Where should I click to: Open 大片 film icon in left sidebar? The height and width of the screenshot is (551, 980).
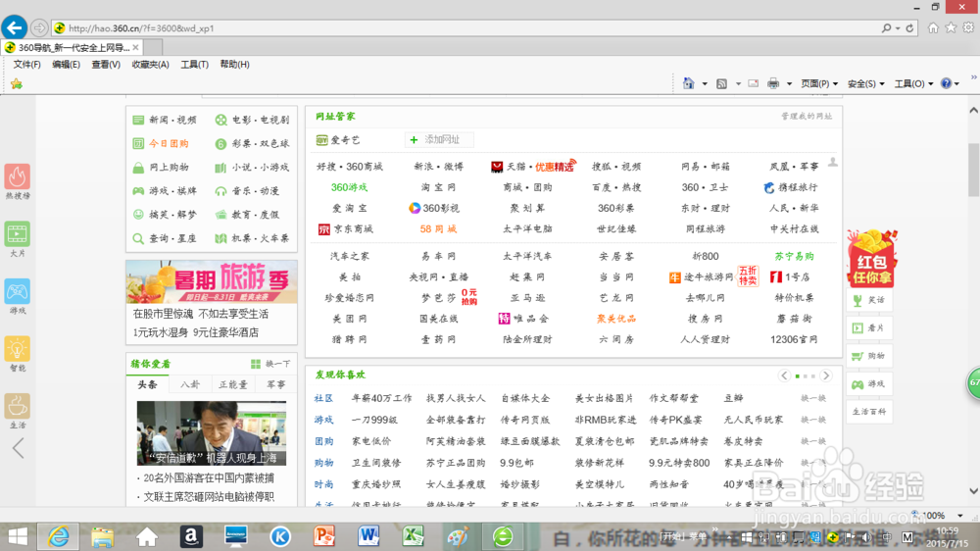pyautogui.click(x=18, y=234)
